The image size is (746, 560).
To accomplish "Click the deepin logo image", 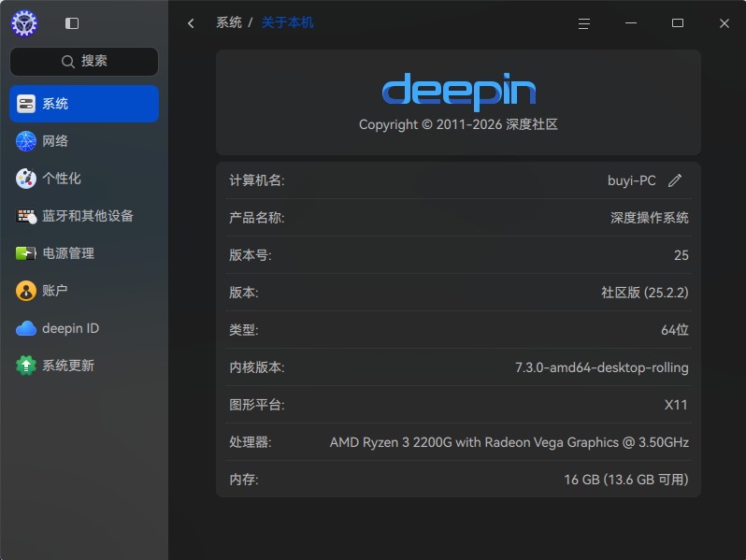I will click(459, 92).
